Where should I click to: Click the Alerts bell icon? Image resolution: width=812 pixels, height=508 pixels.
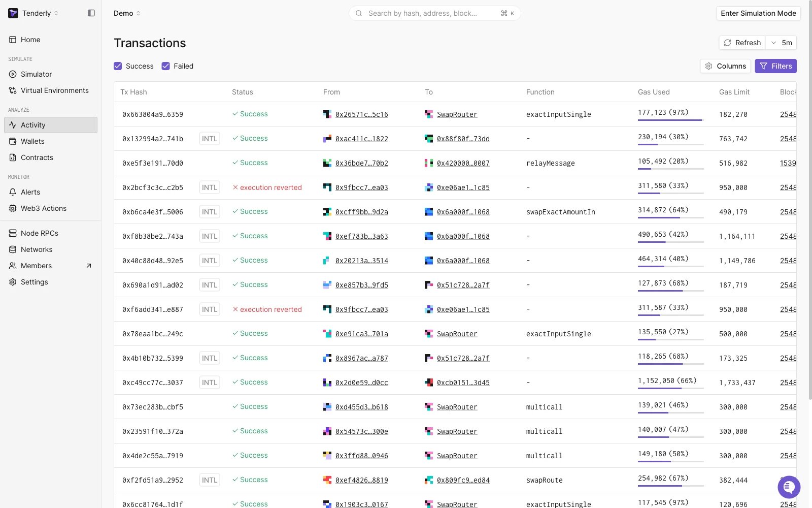tap(13, 192)
